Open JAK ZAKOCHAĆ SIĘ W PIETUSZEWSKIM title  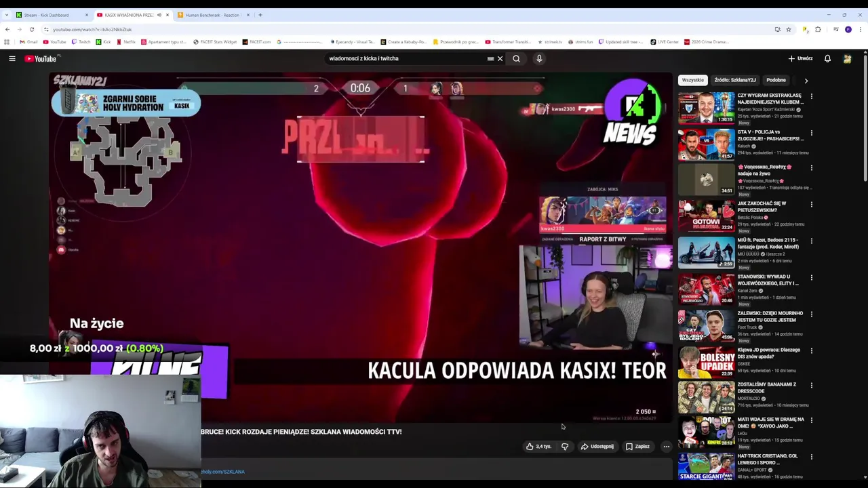pyautogui.click(x=762, y=207)
